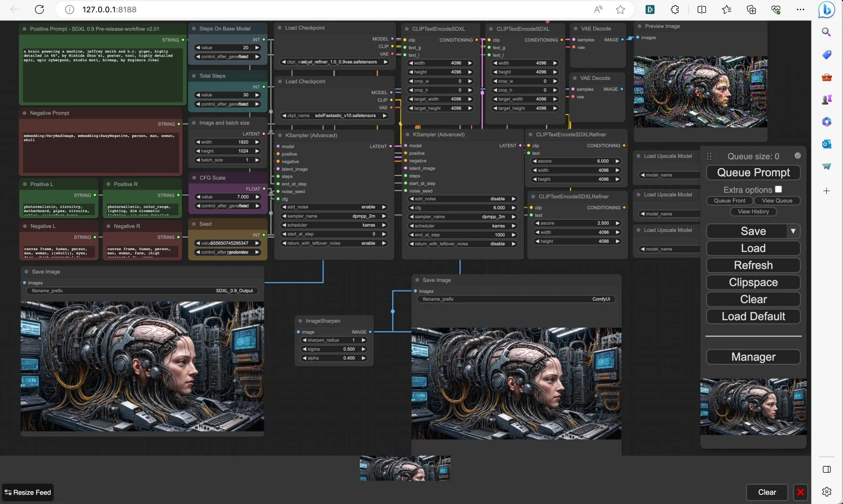Open View History
The image size is (843, 504).
pyautogui.click(x=753, y=211)
